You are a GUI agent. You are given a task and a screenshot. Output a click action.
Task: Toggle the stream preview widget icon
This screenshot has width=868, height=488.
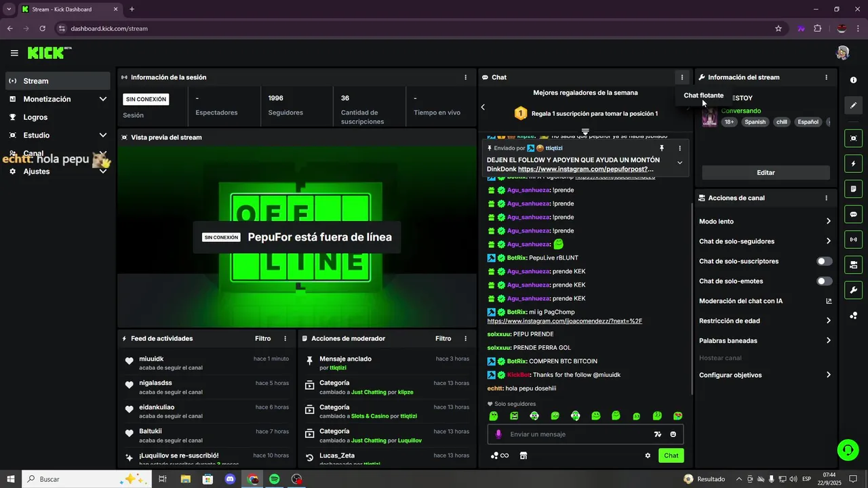tap(853, 138)
